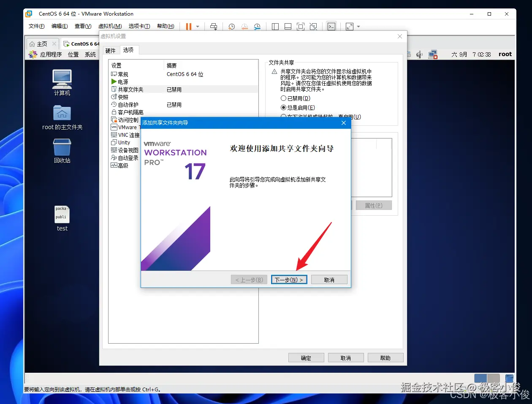
Task: Click the root user label in guest panel
Action: pyautogui.click(x=505, y=54)
